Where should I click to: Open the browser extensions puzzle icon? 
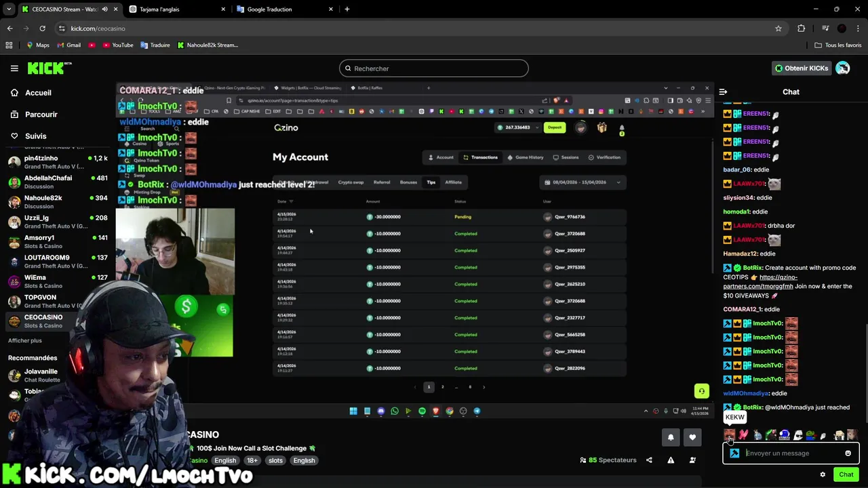pyautogui.click(x=802, y=28)
